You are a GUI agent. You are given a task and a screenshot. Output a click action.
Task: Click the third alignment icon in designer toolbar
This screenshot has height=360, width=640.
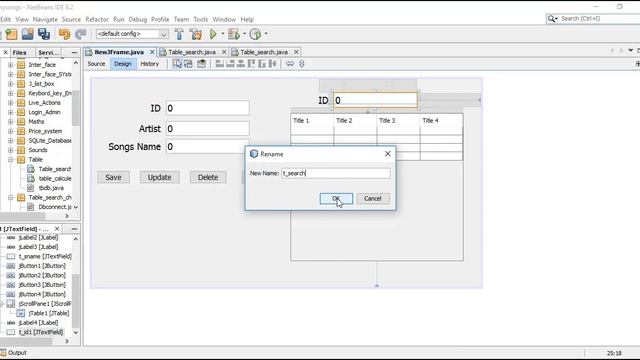tap(241, 64)
